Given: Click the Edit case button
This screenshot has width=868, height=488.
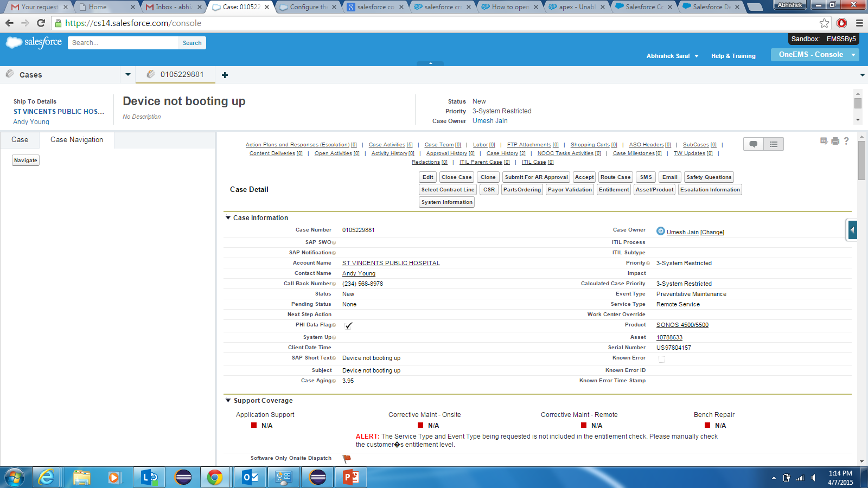Looking at the screenshot, I should [x=428, y=177].
